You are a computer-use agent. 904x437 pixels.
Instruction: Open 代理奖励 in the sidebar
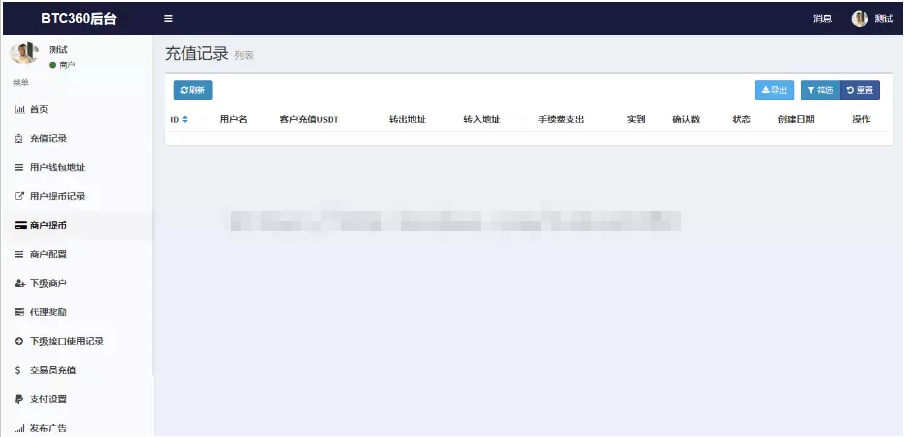77,312
